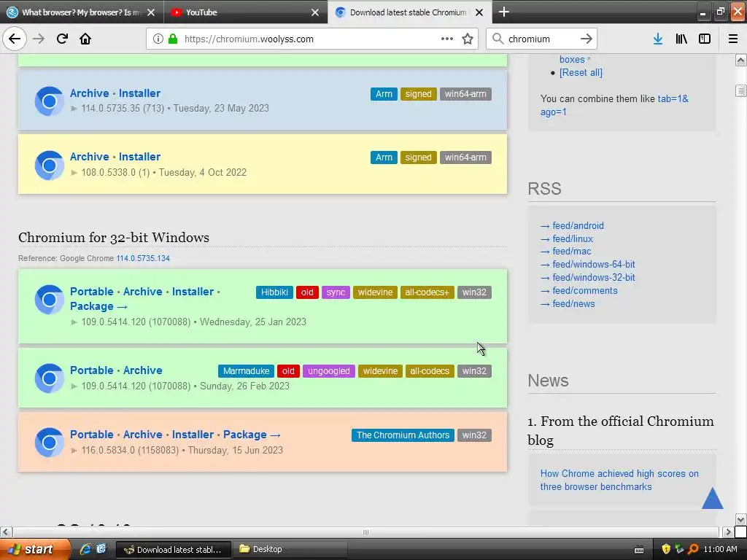Show site information via the info icon
Image resolution: width=747 pixels, height=560 pixels.
[x=158, y=39]
